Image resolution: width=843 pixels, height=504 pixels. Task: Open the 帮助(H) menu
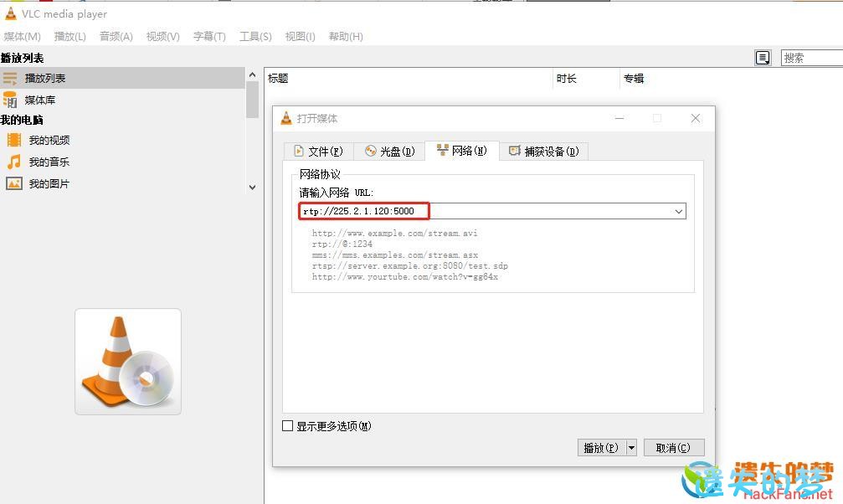coord(346,37)
